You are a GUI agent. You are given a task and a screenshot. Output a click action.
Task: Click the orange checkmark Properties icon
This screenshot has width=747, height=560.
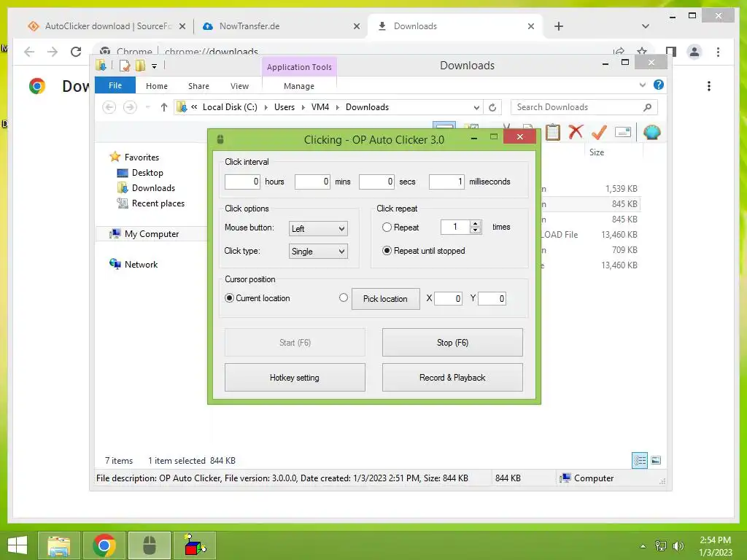(x=600, y=132)
